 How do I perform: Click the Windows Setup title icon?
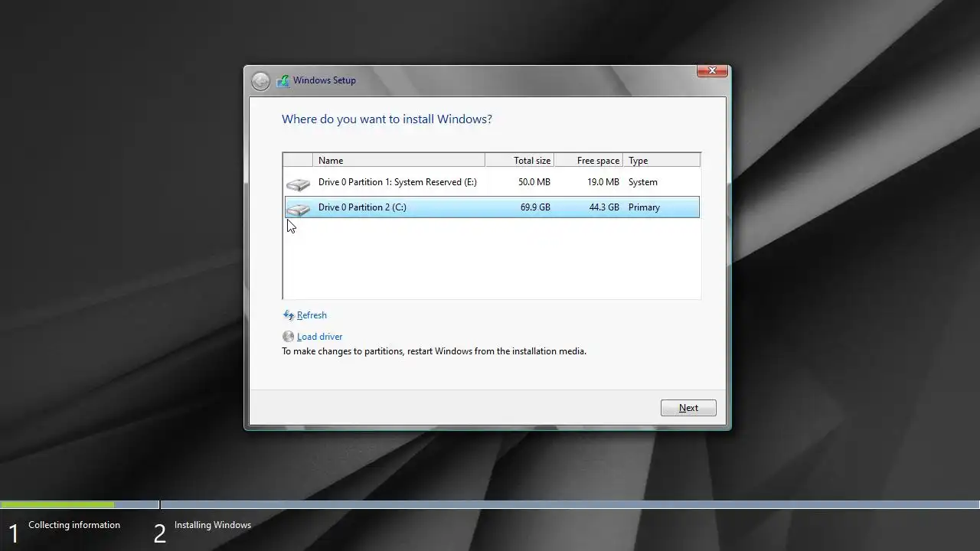[x=283, y=80]
